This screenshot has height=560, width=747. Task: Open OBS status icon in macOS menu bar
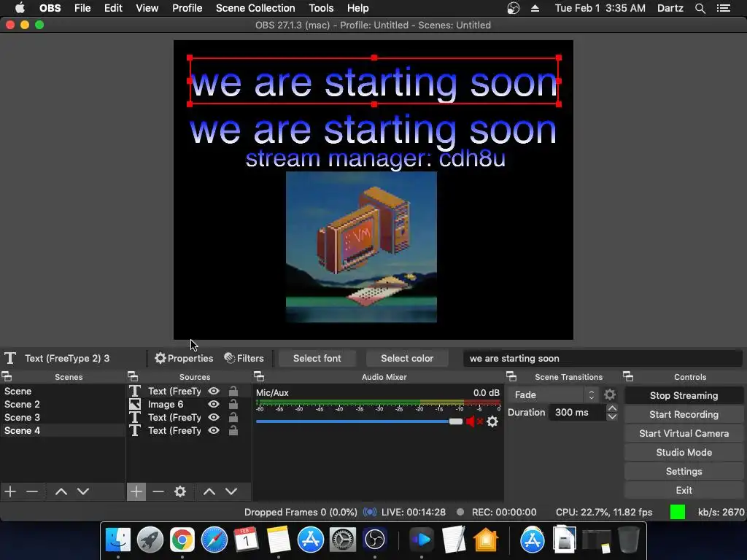click(513, 8)
